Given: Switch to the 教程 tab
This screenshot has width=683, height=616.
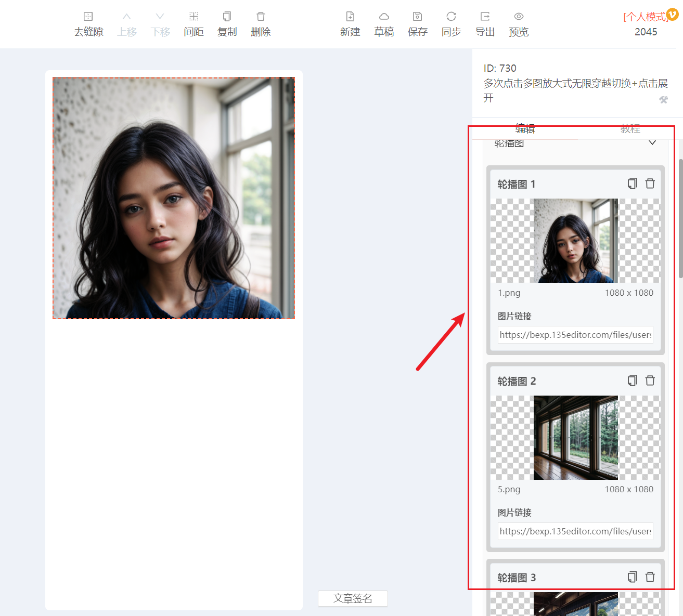Looking at the screenshot, I should [630, 128].
